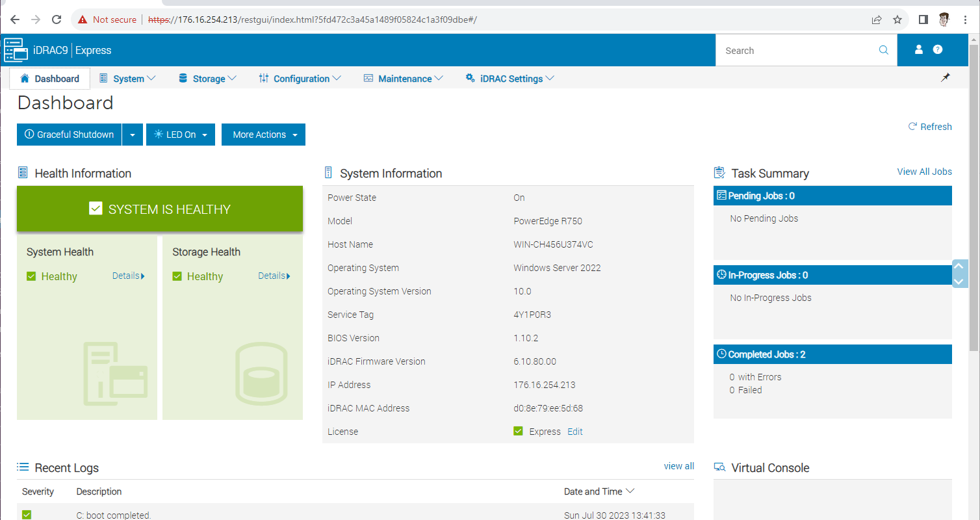
Task: Click the Not secure warning icon
Action: (x=83, y=19)
